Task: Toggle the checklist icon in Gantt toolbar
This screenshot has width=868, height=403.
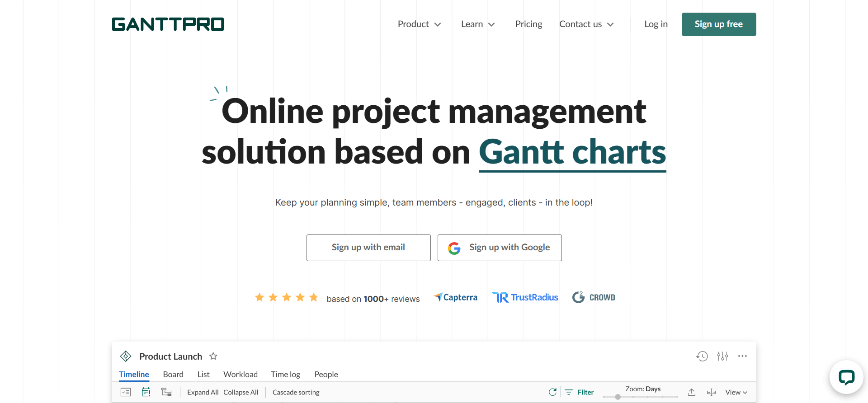Action: (126, 392)
